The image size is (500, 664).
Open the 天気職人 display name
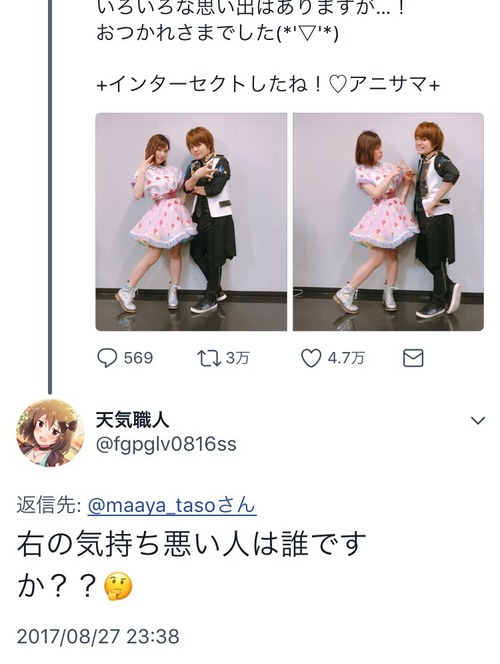133,420
